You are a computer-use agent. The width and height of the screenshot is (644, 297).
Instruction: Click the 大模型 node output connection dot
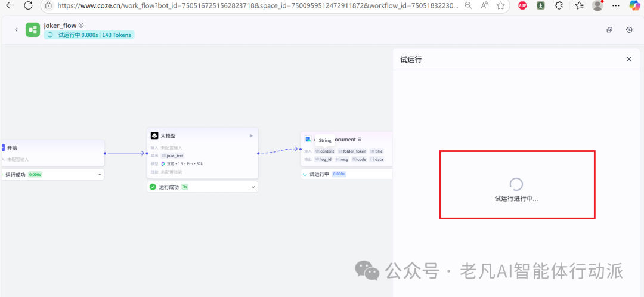tap(258, 153)
